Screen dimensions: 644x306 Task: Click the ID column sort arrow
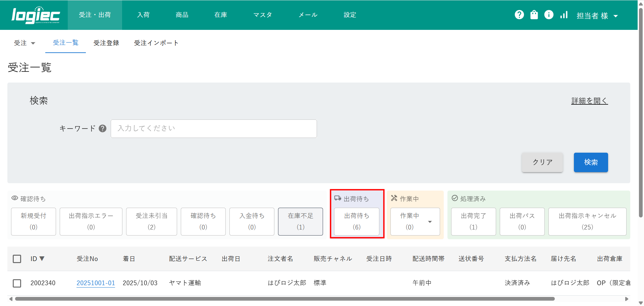pos(42,259)
